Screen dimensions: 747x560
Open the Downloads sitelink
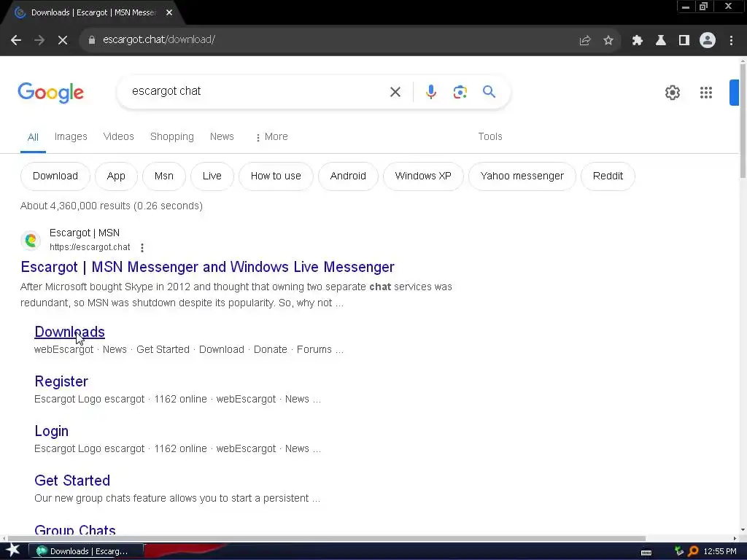click(x=69, y=332)
